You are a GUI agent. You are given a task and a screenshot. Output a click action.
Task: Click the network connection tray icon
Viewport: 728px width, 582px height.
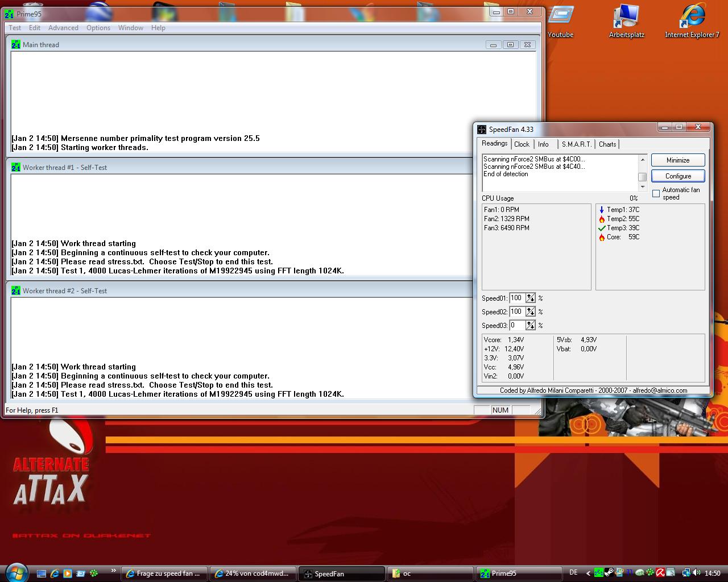click(686, 573)
